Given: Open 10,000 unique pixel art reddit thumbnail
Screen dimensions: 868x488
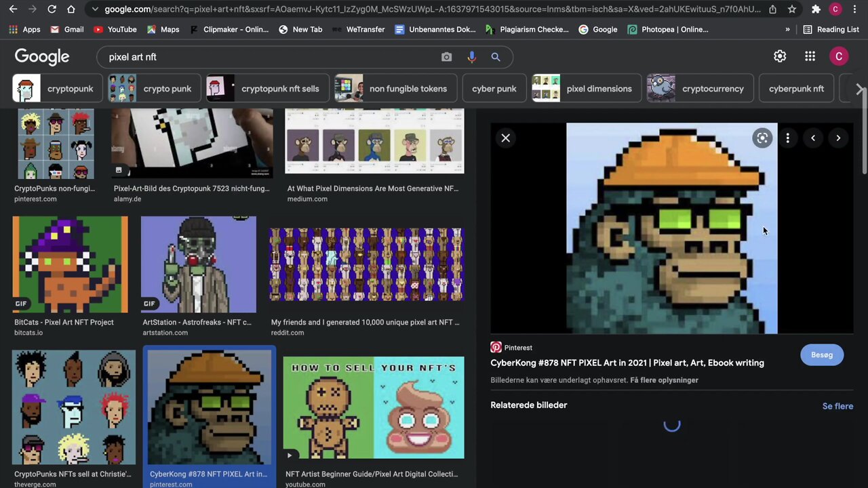Looking at the screenshot, I should [366, 264].
